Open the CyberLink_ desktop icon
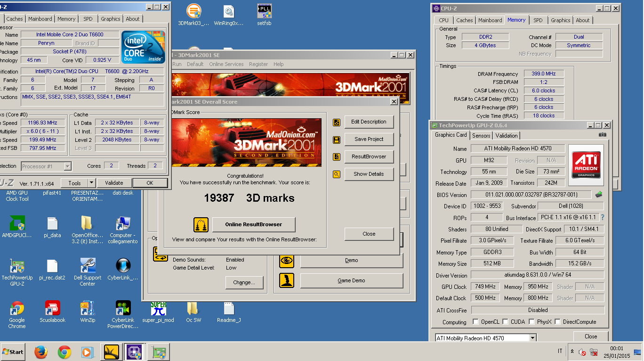 pyautogui.click(x=123, y=269)
